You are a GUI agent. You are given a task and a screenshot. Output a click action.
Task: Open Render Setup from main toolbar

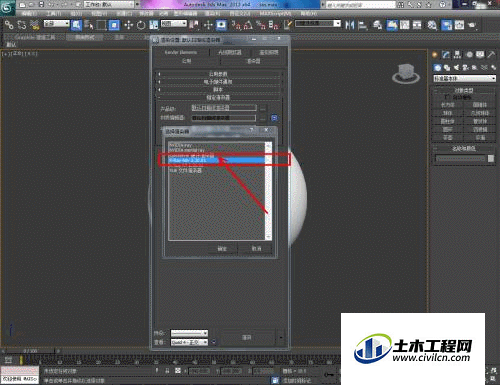447,25
